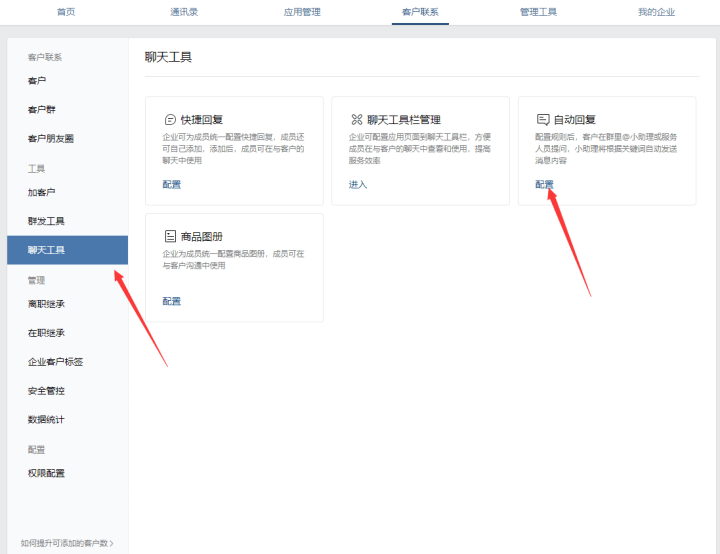Open 配置 link under 商品图册

(x=172, y=301)
